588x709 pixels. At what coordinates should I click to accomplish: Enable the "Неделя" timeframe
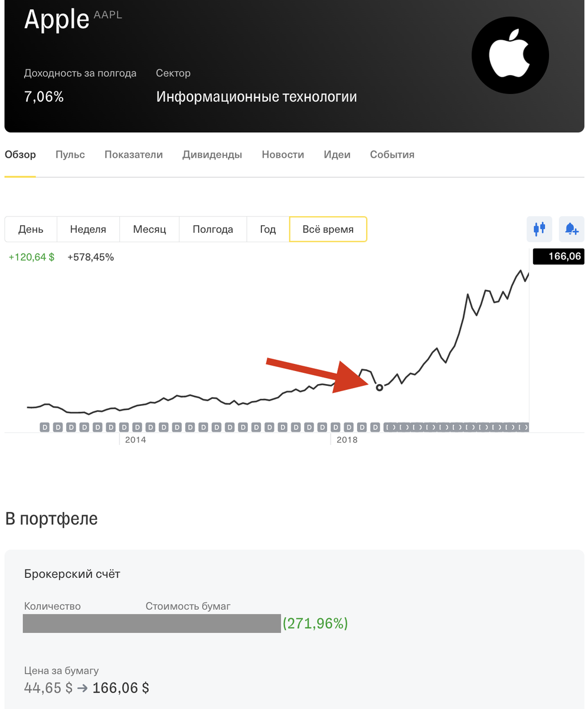tap(88, 229)
